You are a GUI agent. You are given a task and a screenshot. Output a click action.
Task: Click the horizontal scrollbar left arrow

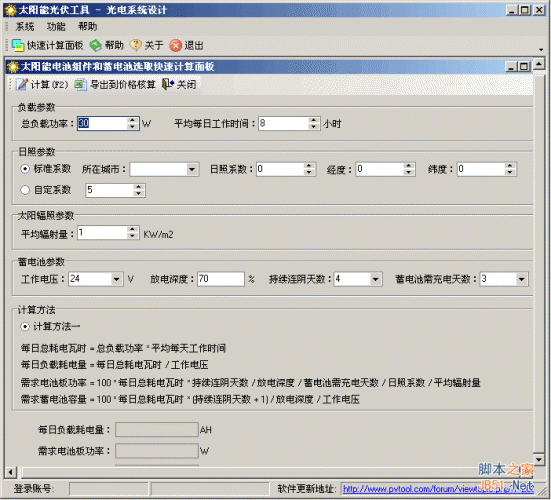tap(11, 472)
